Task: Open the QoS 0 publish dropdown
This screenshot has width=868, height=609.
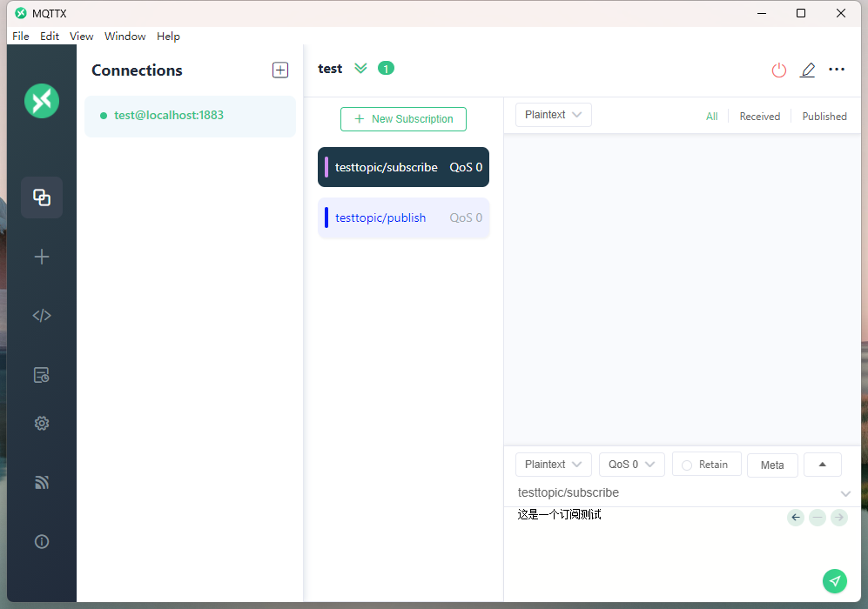Action: coord(631,465)
